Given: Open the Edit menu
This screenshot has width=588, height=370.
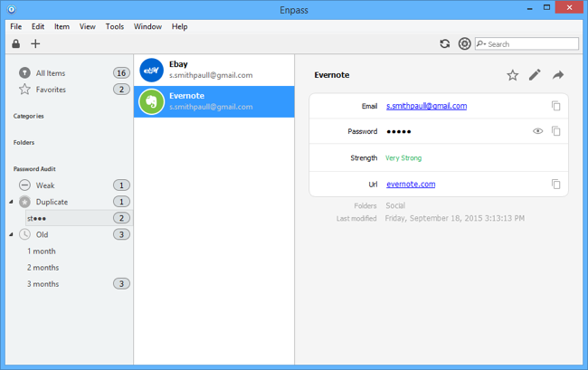Looking at the screenshot, I should pyautogui.click(x=38, y=26).
